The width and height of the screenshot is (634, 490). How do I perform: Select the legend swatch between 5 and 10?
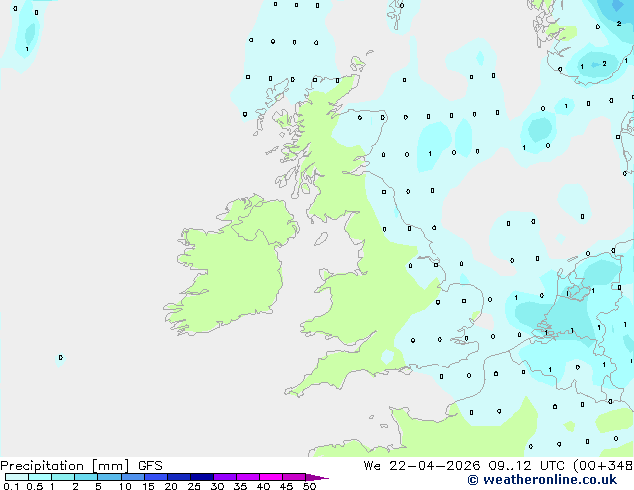coord(109,477)
